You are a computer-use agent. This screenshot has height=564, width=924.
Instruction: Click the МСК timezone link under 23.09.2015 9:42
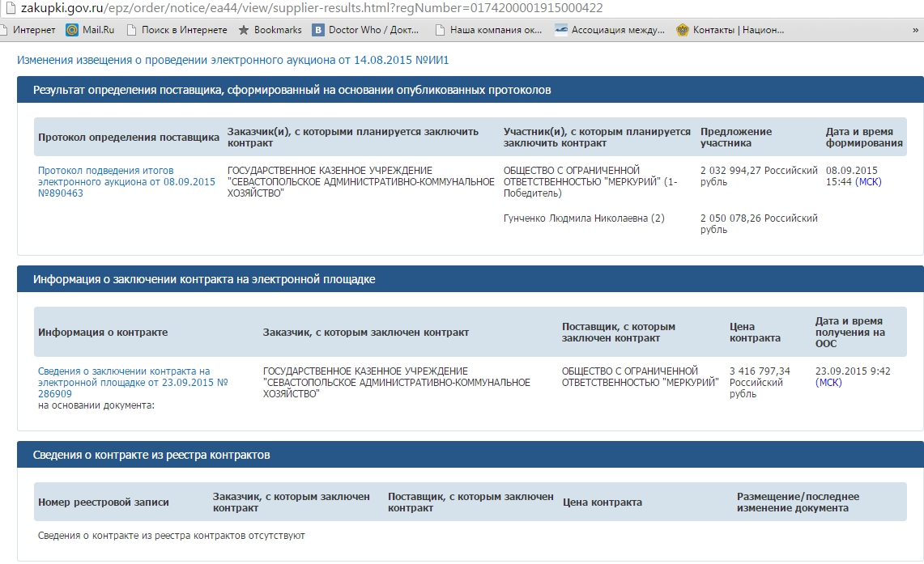pos(828,383)
